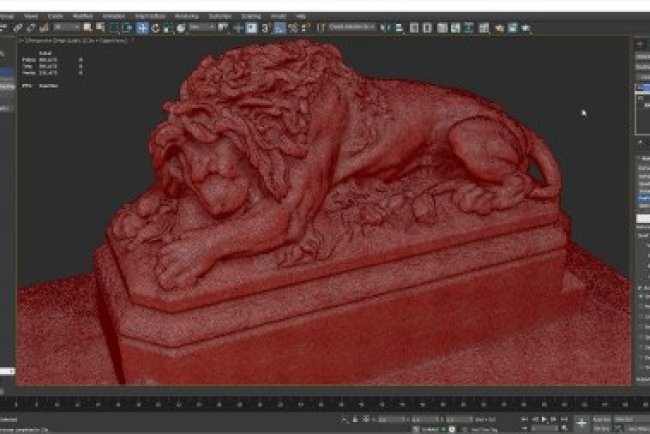Choose the Select and Move tool

click(143, 28)
